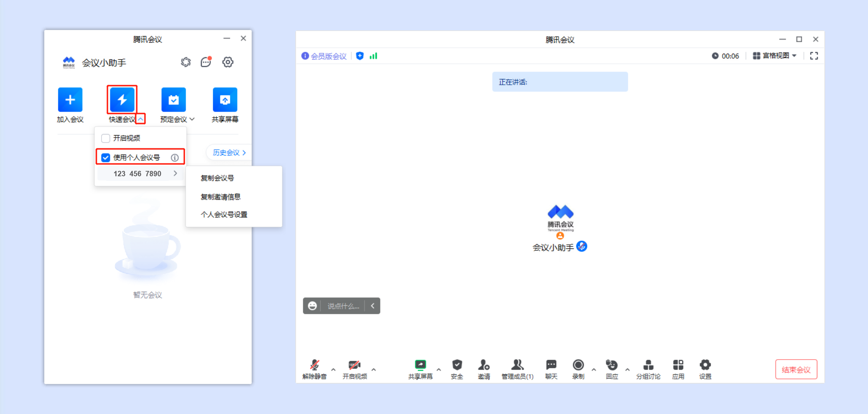Click the 00:06 meeting timer
The image size is (868, 414).
pos(725,56)
